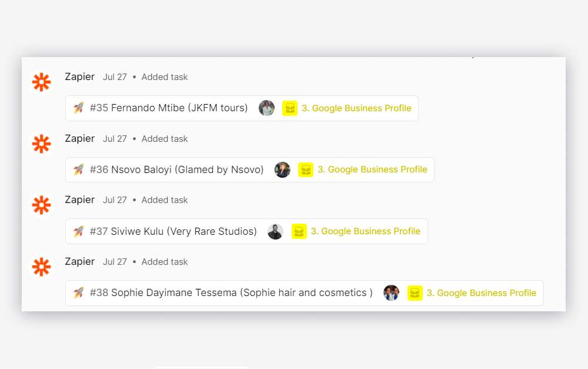588x369 pixels.
Task: Click the Zapier logo beside task #38
Action: [41, 267]
